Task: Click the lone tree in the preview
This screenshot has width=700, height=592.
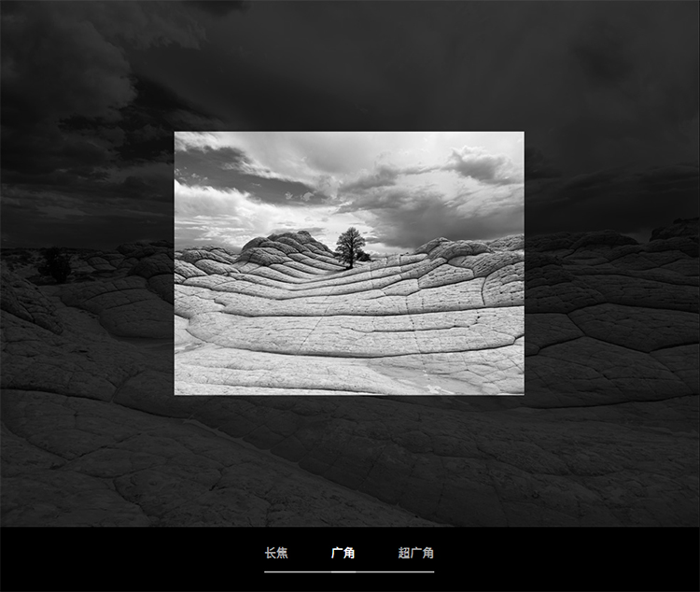Action: pos(351,247)
